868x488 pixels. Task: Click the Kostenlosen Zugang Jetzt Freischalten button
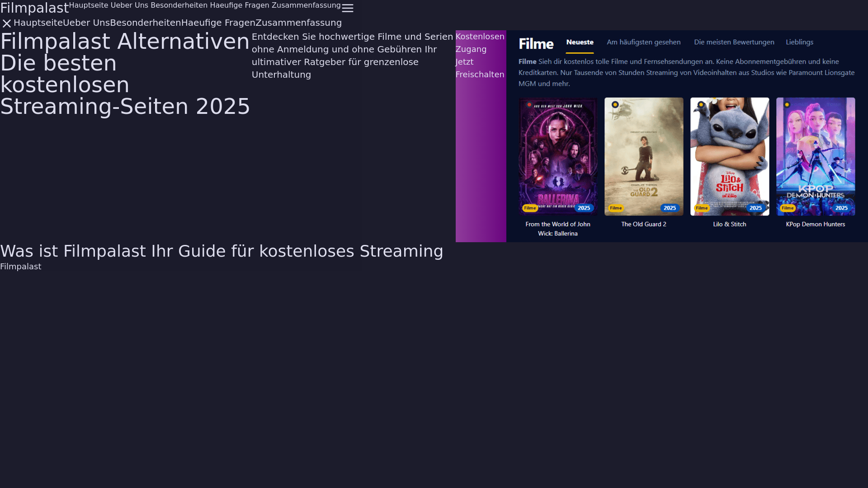click(481, 136)
